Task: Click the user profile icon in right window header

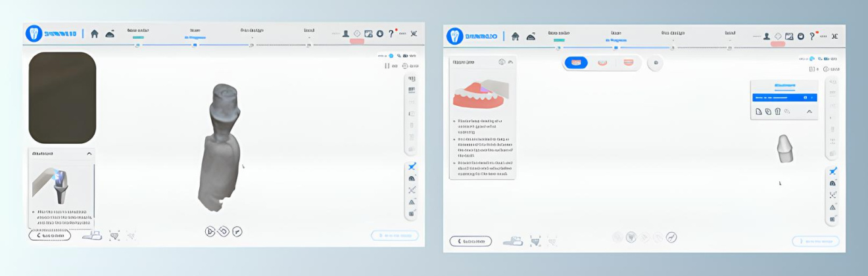Action: point(767,36)
